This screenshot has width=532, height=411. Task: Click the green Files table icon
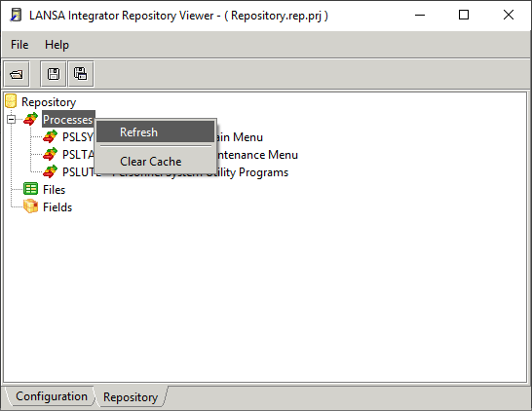point(30,189)
